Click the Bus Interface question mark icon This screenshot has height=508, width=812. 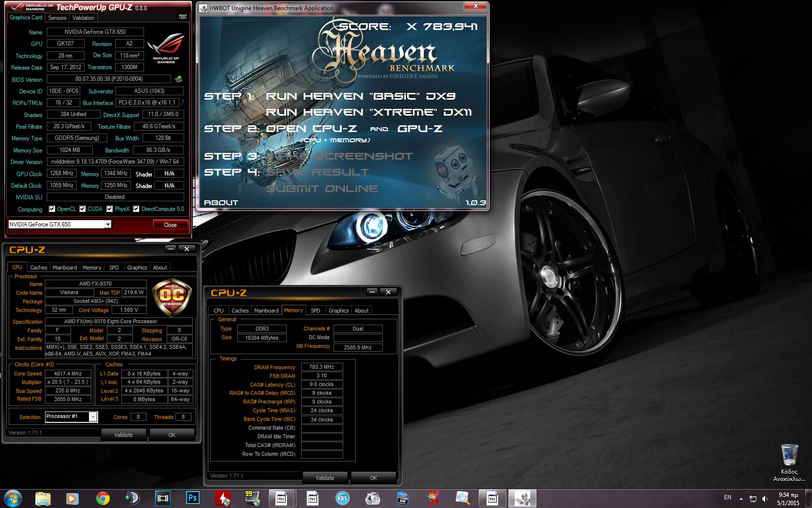(x=182, y=103)
